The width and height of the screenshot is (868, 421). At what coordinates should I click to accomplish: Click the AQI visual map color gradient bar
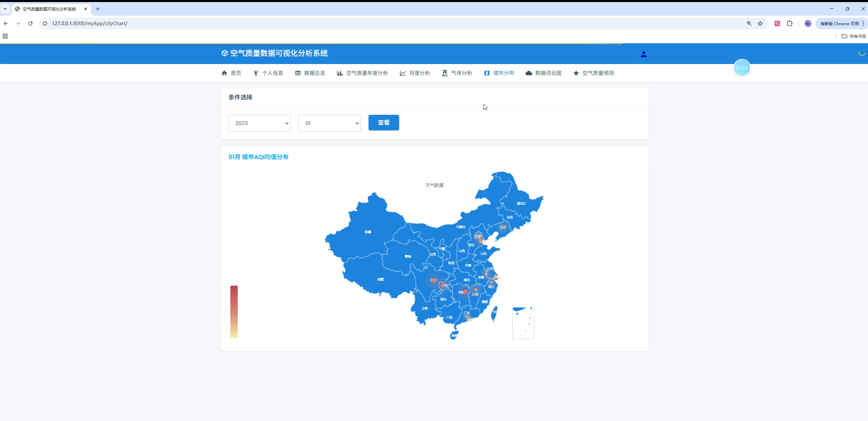click(234, 312)
